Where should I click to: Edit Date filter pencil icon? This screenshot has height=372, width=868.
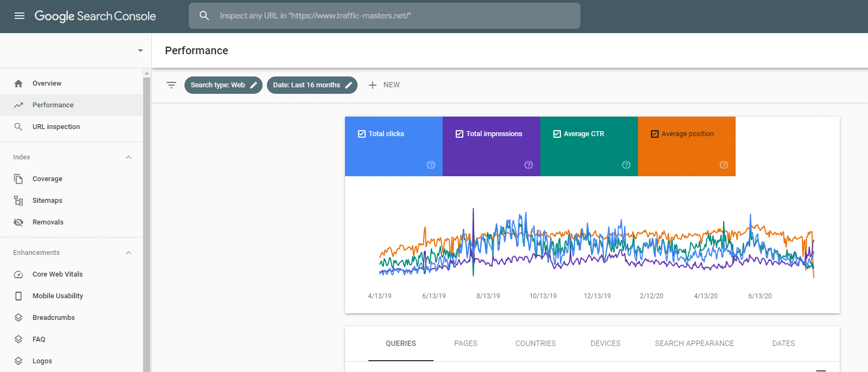click(x=349, y=85)
